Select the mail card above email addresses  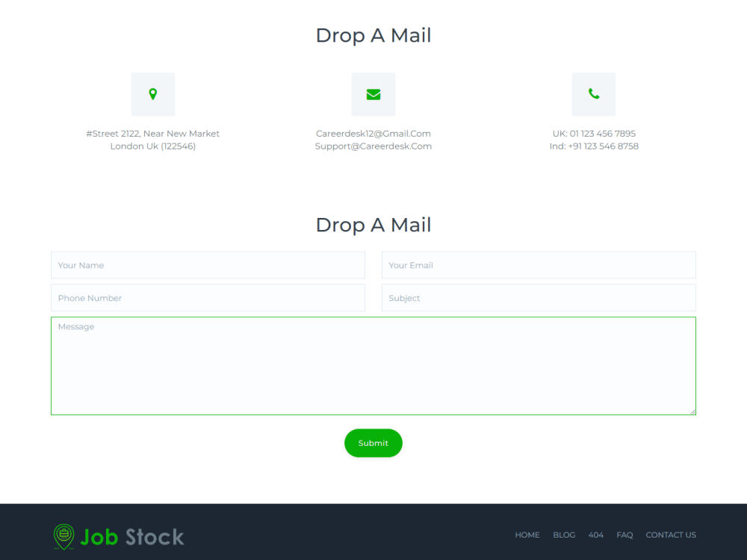(x=373, y=94)
